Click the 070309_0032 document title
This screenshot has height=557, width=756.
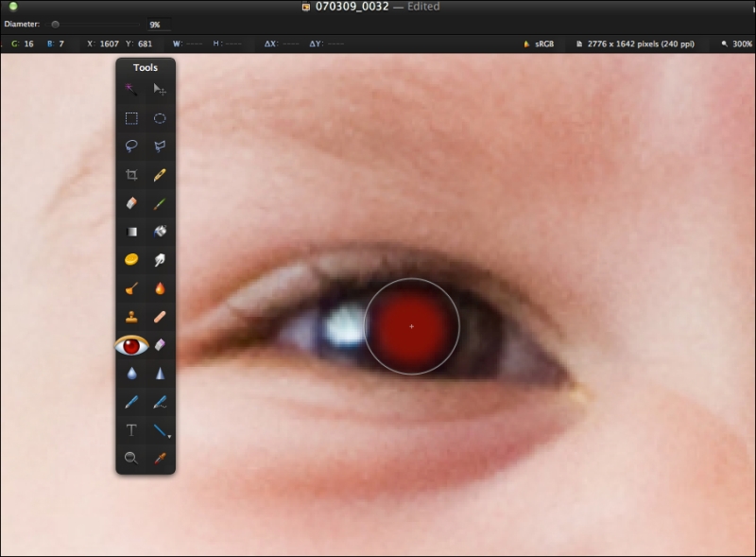[x=352, y=7]
